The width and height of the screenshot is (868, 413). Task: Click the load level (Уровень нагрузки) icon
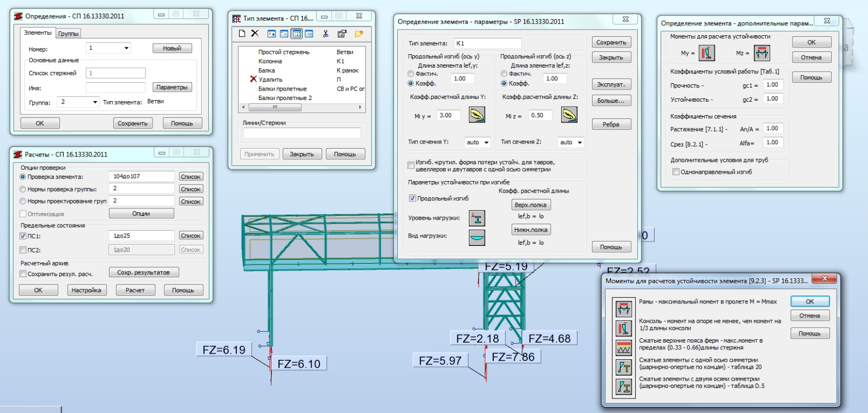click(477, 218)
